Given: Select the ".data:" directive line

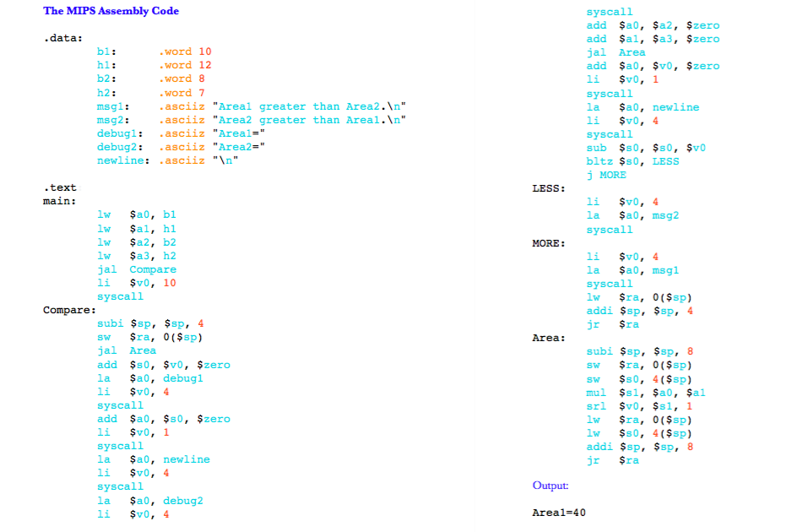Looking at the screenshot, I should [62, 38].
